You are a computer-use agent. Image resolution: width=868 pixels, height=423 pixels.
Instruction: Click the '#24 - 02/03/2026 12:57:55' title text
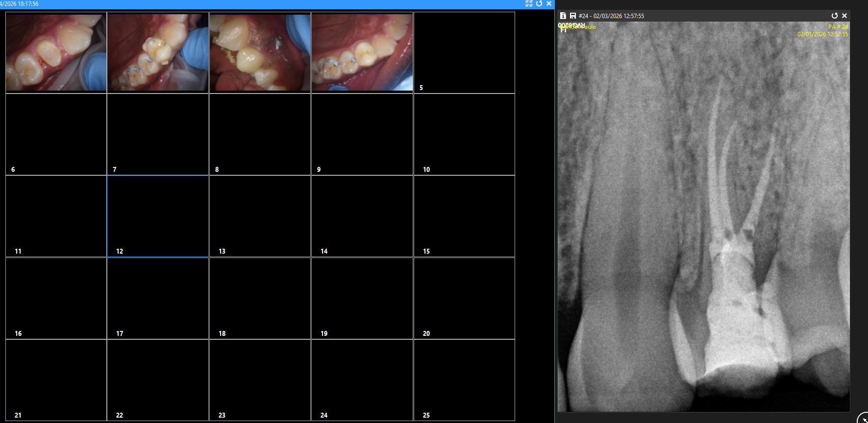pos(611,16)
